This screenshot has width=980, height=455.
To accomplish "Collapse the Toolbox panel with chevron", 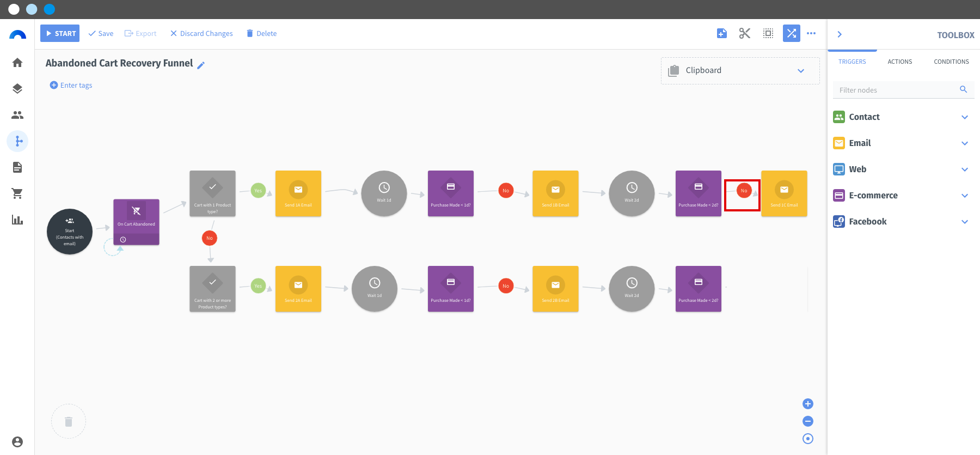I will 840,34.
